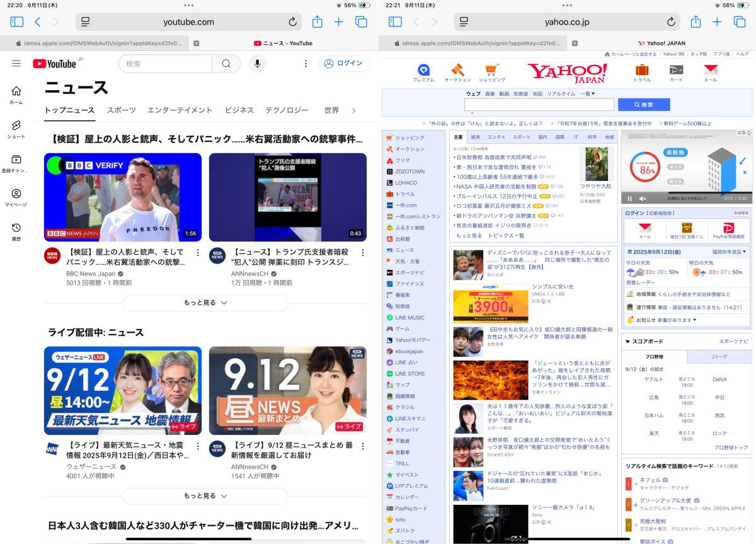Open トピックス一覧 link

(x=506, y=236)
